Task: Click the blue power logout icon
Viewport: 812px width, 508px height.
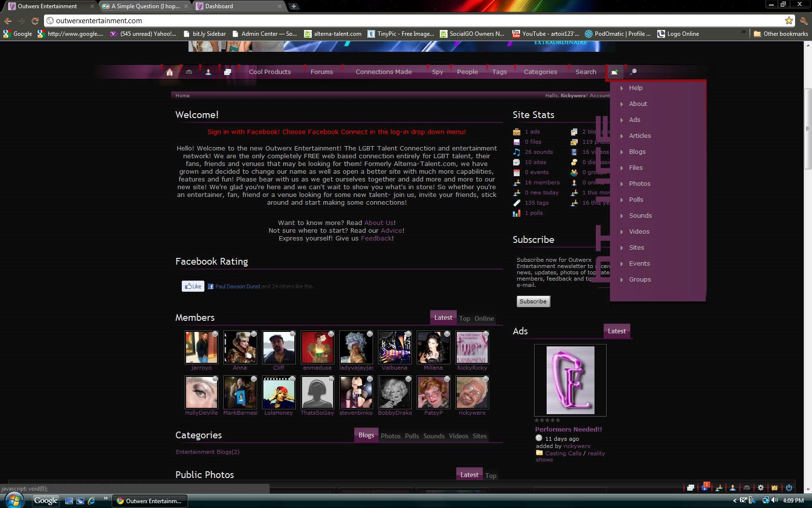Action: tap(789, 488)
